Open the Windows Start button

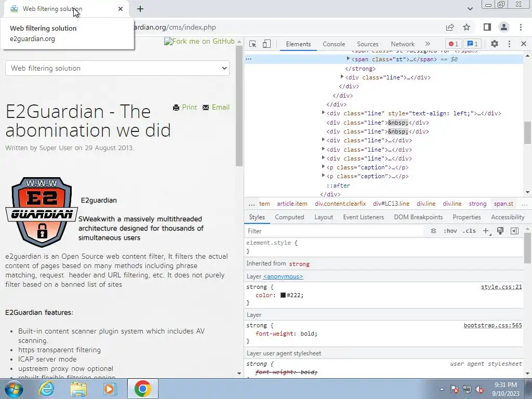tap(14, 389)
